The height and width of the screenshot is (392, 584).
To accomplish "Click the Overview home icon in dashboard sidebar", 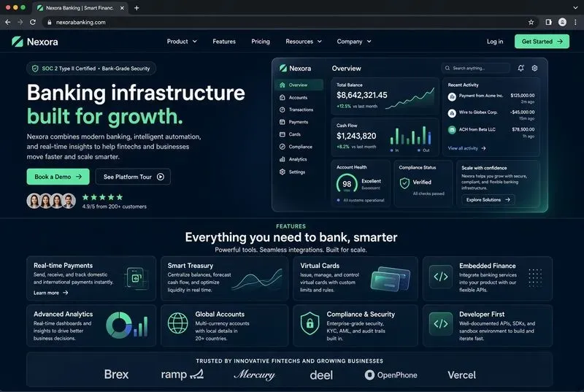I will (283, 85).
